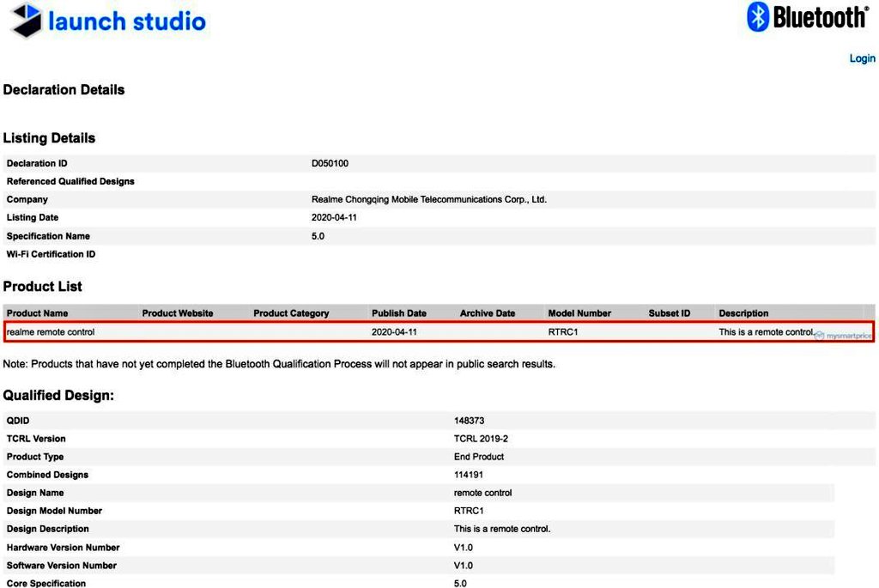The width and height of the screenshot is (879, 588).
Task: Select model number RTRC1 in product row
Action: (x=563, y=332)
